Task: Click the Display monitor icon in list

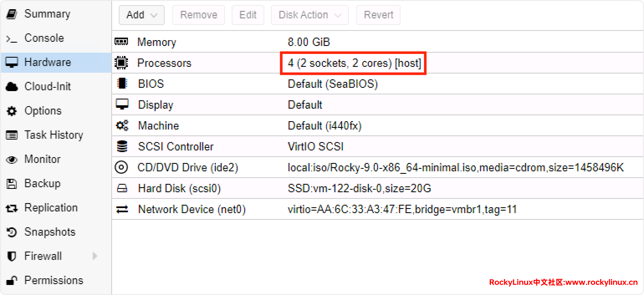Action: [122, 104]
